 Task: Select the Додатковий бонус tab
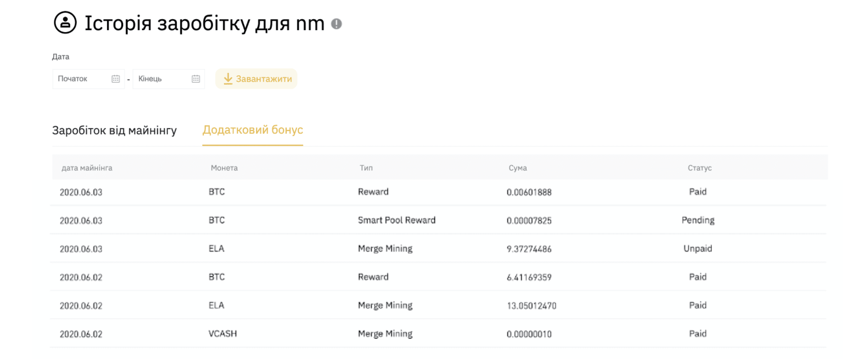(x=253, y=130)
